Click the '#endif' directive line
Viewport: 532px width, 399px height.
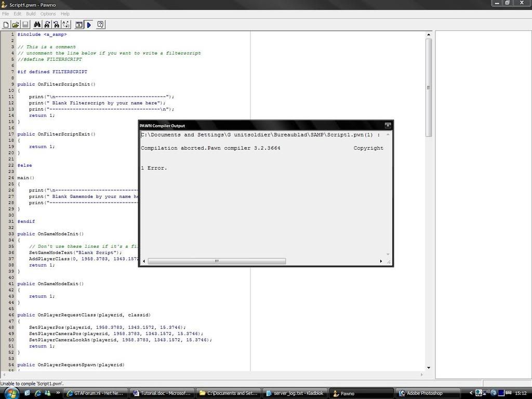pyautogui.click(x=26, y=221)
